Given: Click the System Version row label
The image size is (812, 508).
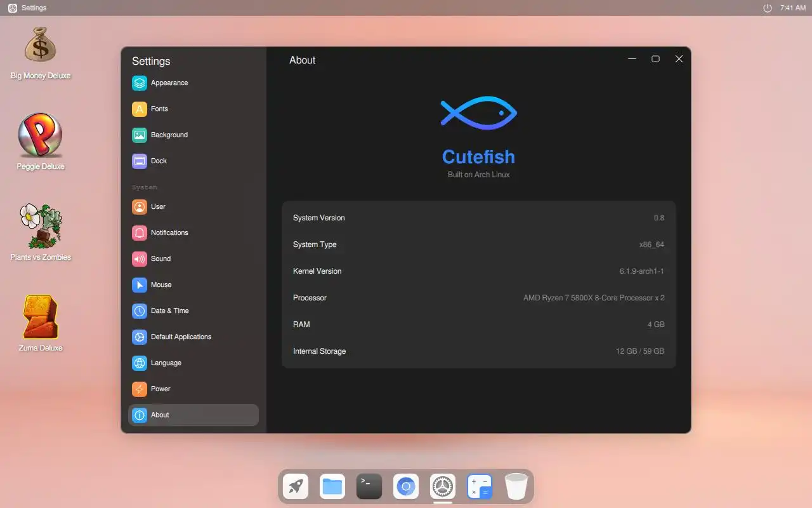Looking at the screenshot, I should click(319, 218).
